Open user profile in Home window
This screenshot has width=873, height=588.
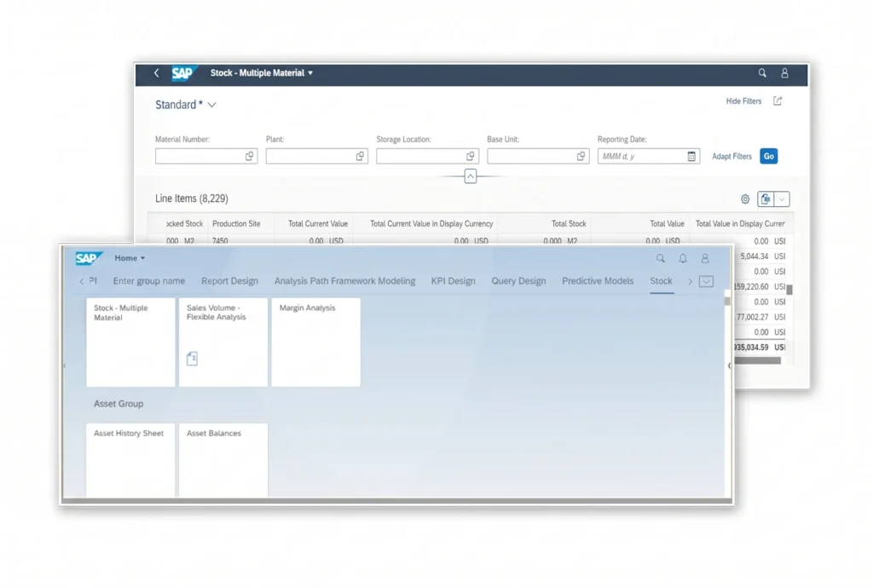[x=705, y=258]
